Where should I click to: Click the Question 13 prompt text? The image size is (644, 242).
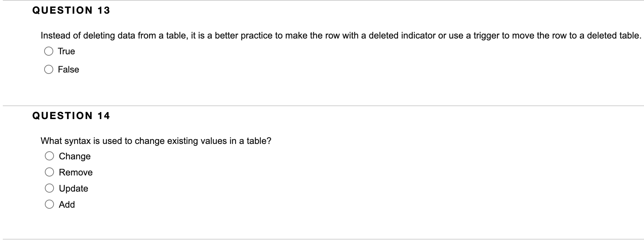coord(341,35)
